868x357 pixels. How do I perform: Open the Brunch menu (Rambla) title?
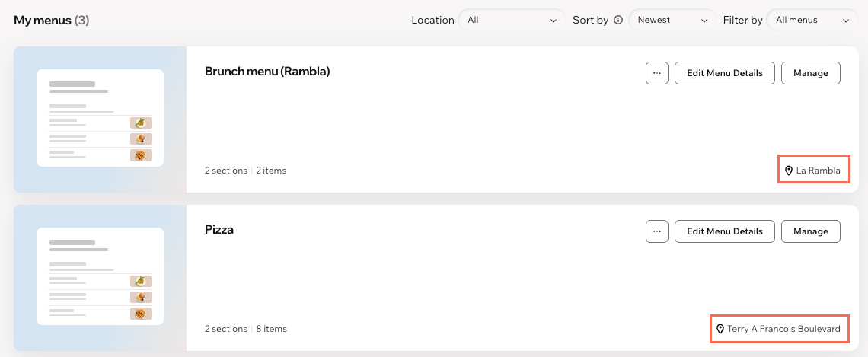click(267, 72)
